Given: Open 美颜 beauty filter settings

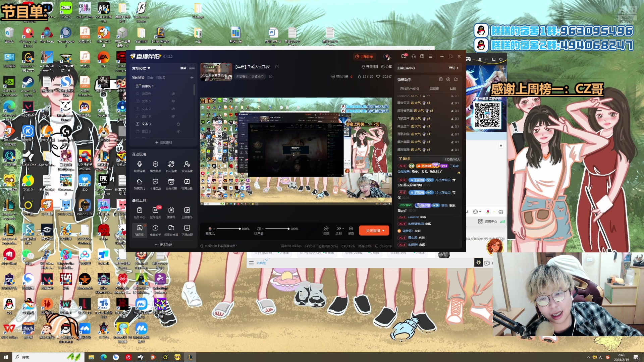Looking at the screenshot, I should pyautogui.click(x=326, y=230).
